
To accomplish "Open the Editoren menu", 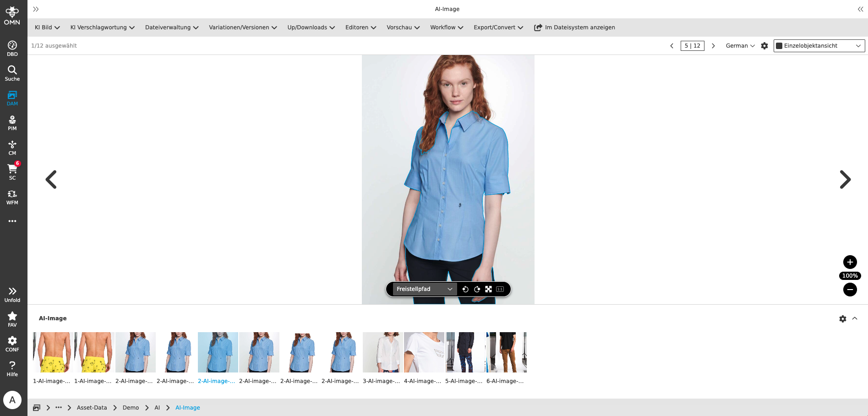I will (360, 27).
